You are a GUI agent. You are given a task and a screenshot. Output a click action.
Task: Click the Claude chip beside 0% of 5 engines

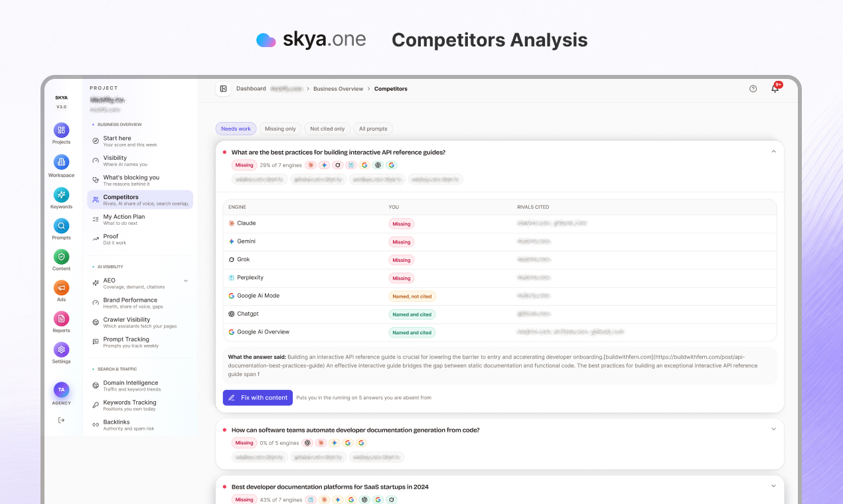(x=321, y=443)
